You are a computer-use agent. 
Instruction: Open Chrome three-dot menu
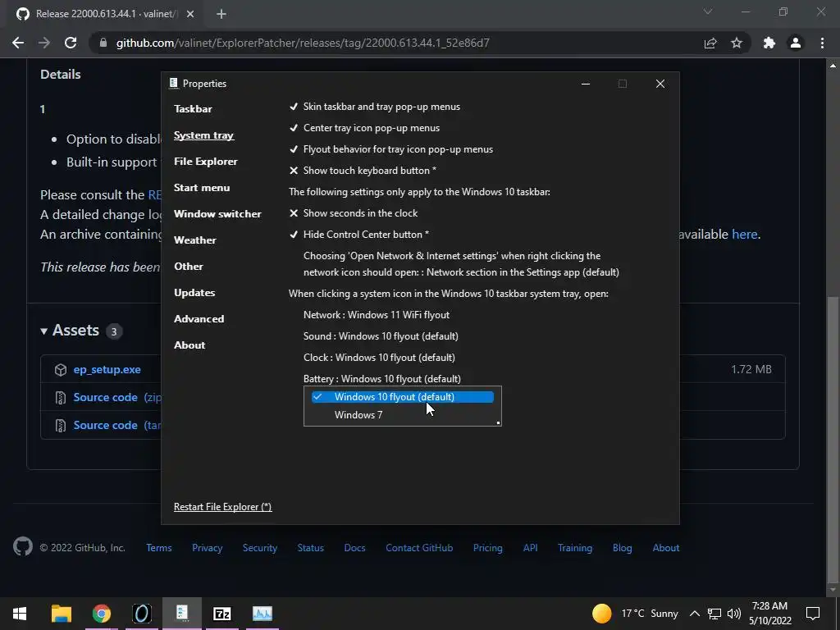(x=822, y=43)
